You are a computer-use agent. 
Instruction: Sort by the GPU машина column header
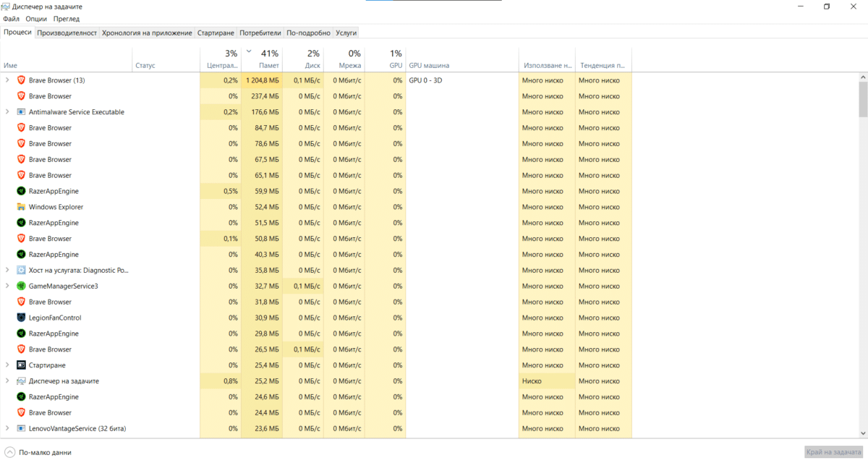[x=462, y=59]
